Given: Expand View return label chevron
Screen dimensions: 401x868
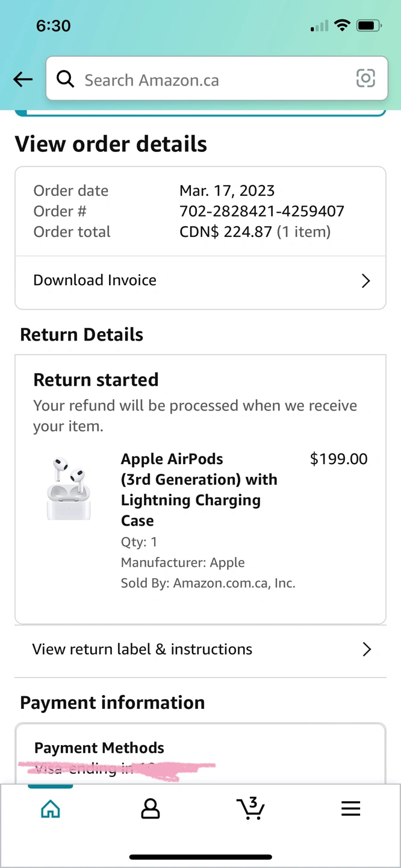Looking at the screenshot, I should pos(366,649).
